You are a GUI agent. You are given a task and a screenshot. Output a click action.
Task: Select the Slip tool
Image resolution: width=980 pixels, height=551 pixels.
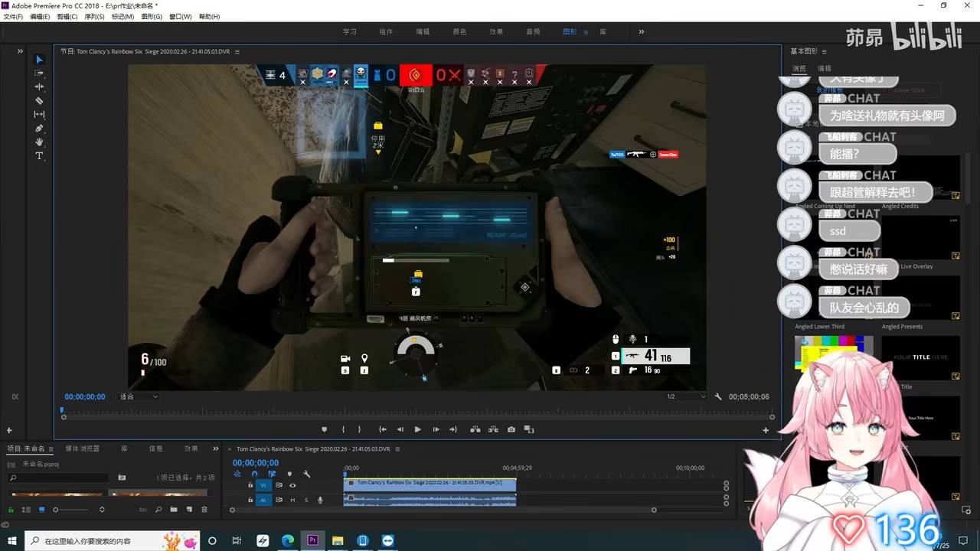(40, 114)
